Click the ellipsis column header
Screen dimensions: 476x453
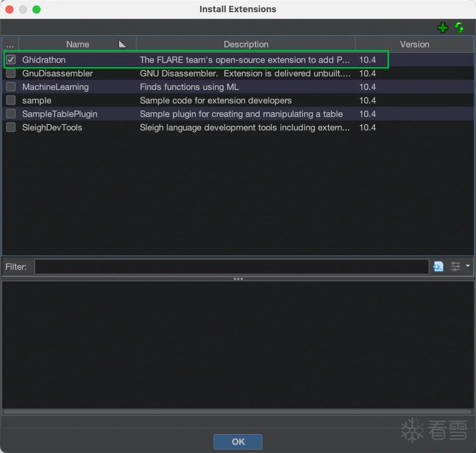pyautogui.click(x=10, y=44)
